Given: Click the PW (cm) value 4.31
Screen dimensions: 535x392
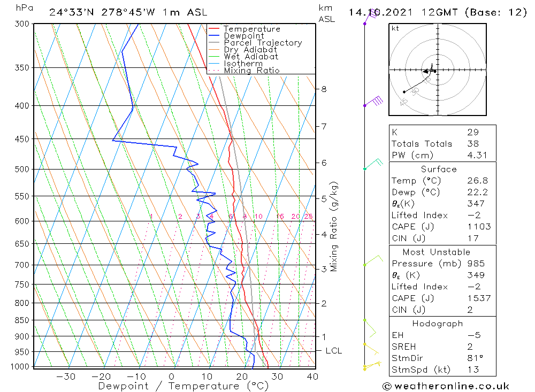Looking at the screenshot, I should [x=477, y=155].
